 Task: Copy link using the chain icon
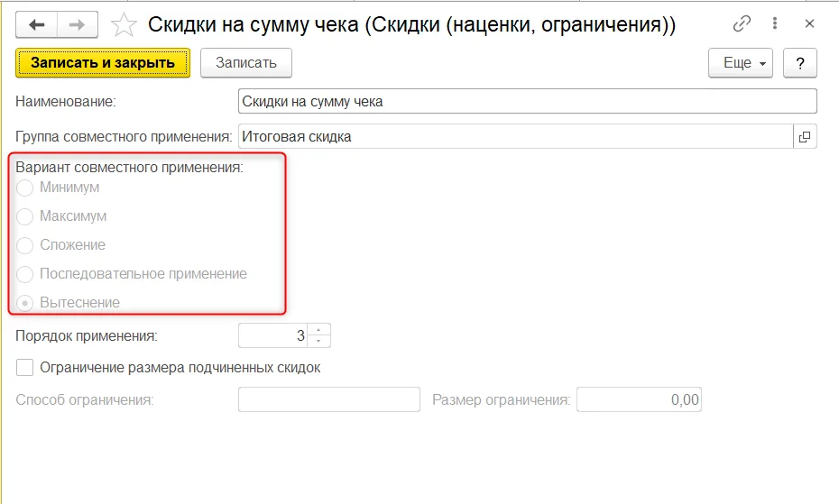pyautogui.click(x=742, y=23)
